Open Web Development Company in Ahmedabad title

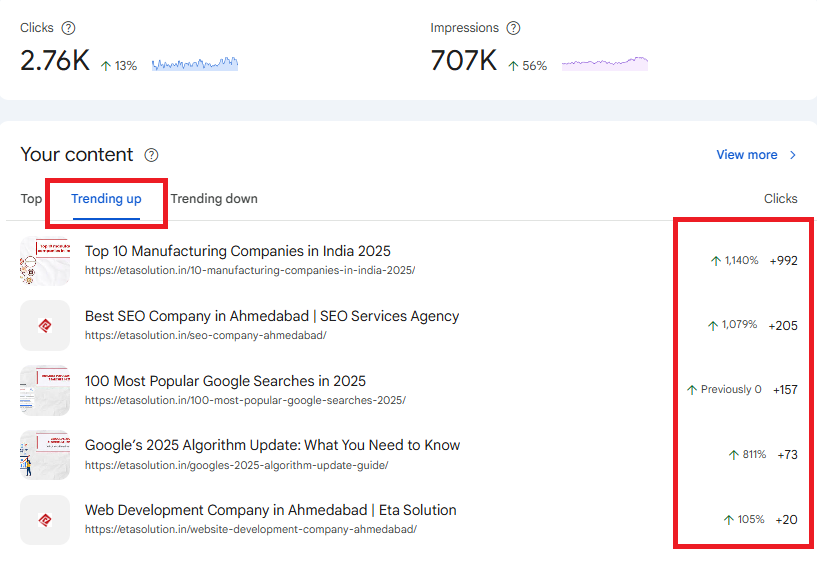pos(270,510)
